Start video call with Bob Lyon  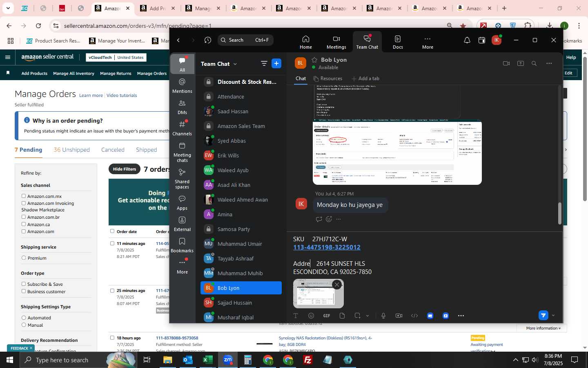(506, 63)
